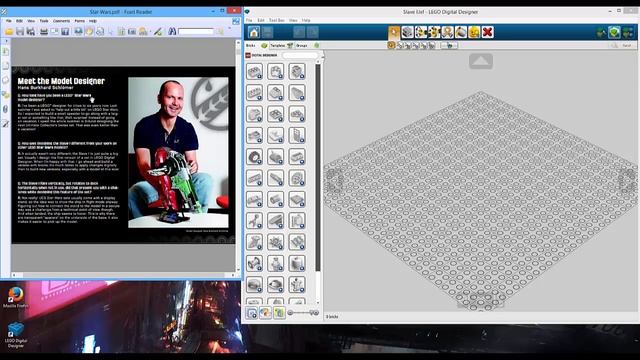Click the binoculars Find icon in Foxit Reader
This screenshot has height=360, width=640.
172,31
